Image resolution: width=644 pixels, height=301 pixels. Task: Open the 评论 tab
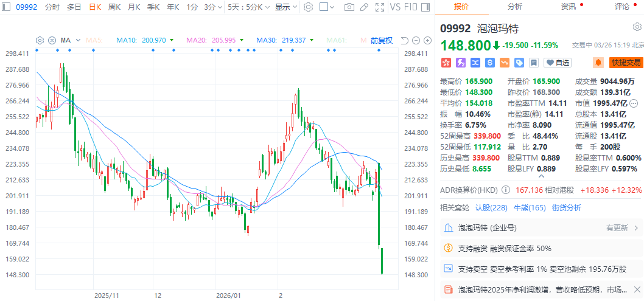tap(622, 6)
